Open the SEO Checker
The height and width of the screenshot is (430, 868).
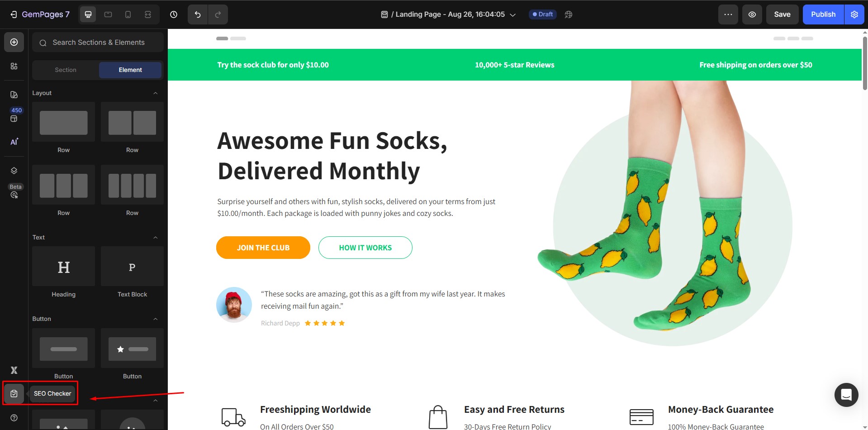click(x=14, y=393)
